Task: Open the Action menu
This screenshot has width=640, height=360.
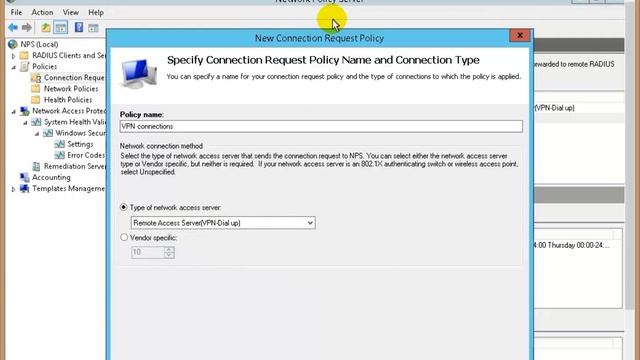Action: point(42,12)
